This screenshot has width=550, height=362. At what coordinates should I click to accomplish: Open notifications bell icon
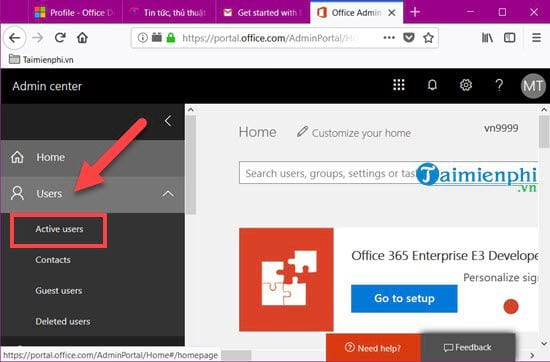click(x=432, y=85)
